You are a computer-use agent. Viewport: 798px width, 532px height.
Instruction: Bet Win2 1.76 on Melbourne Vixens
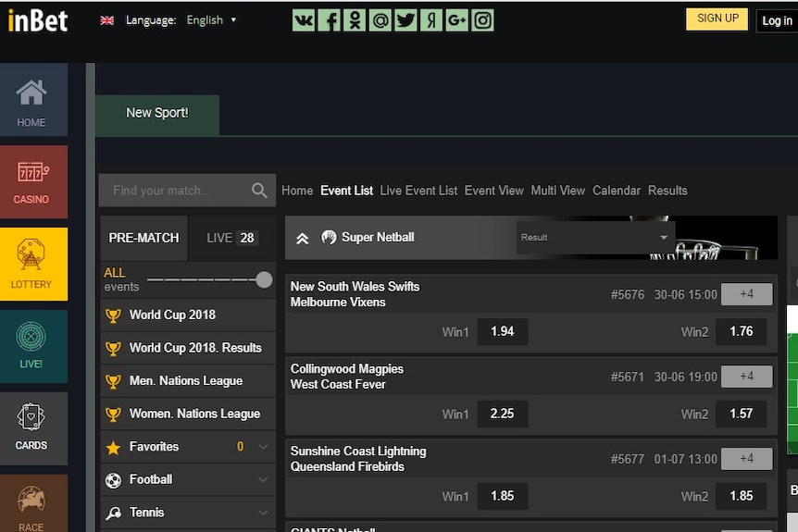coord(741,331)
